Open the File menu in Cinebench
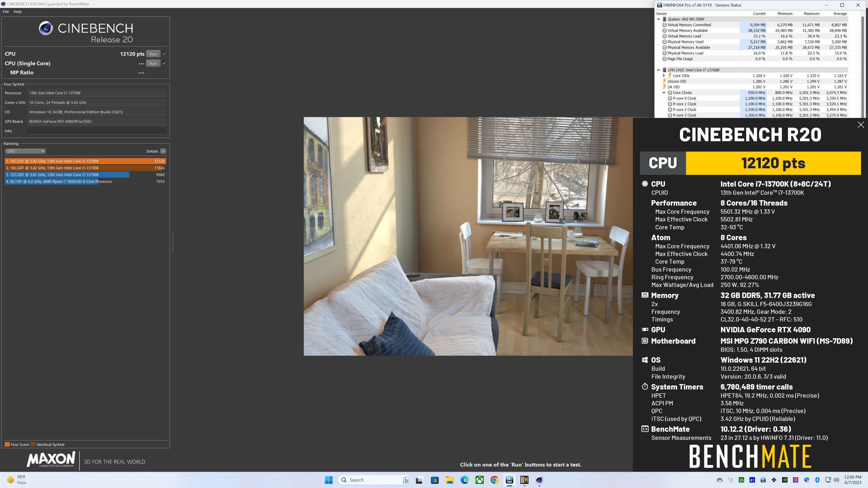 [6, 12]
